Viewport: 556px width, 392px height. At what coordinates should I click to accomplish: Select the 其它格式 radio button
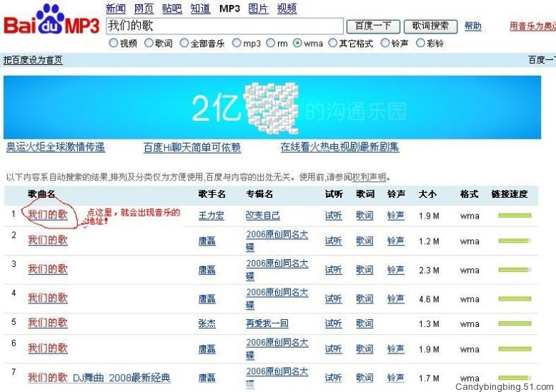pyautogui.click(x=332, y=43)
